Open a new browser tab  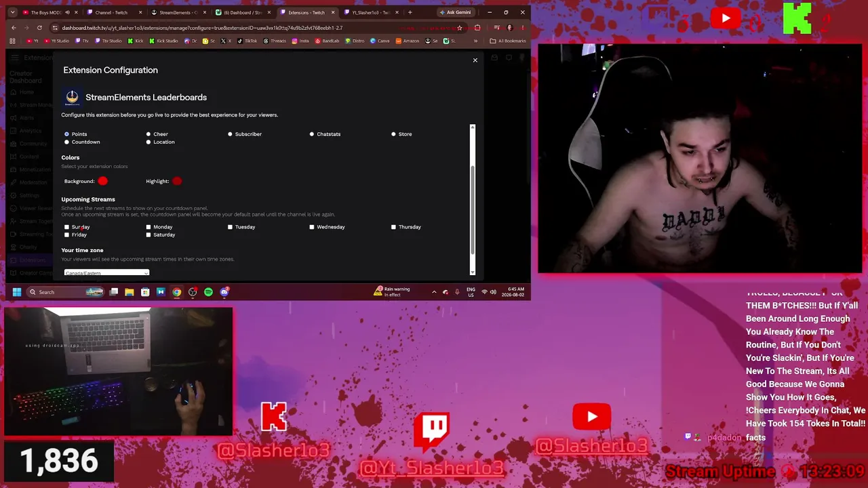pos(410,12)
